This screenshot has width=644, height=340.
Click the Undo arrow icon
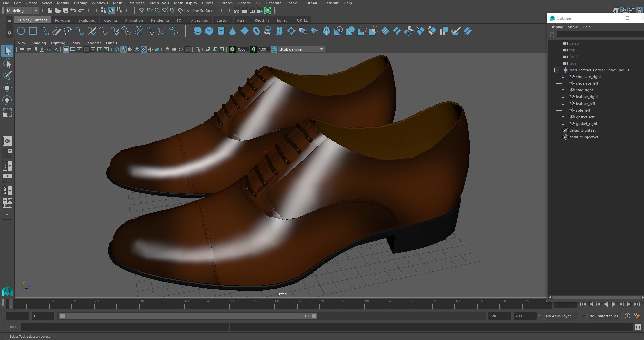73,11
